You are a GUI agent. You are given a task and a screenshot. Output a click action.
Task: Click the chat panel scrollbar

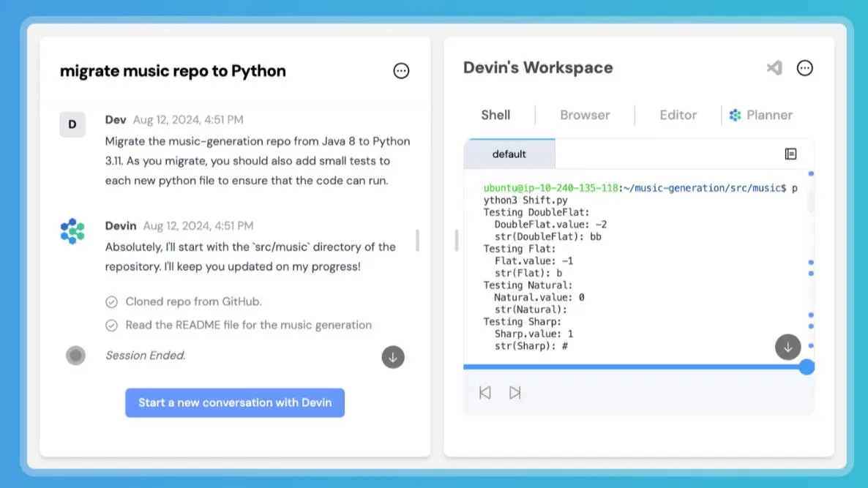(417, 241)
